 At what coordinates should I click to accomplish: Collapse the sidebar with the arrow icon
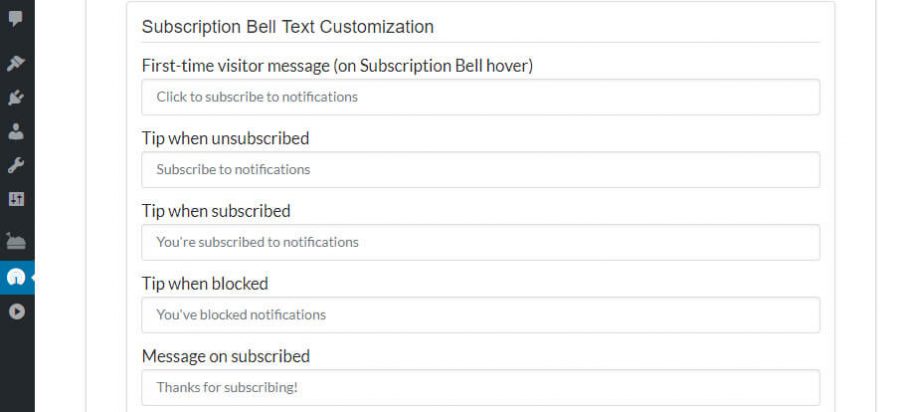pos(16,311)
